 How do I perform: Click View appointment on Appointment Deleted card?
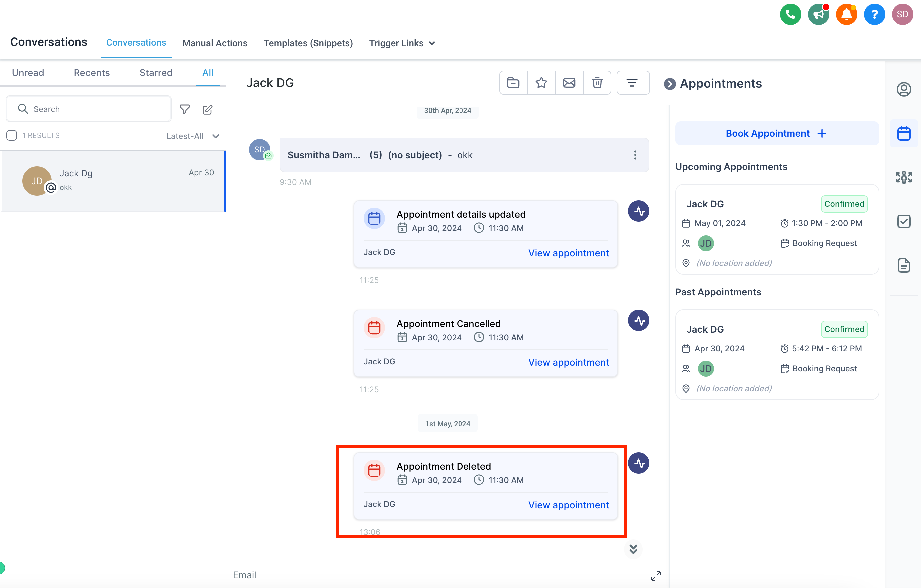coord(568,505)
